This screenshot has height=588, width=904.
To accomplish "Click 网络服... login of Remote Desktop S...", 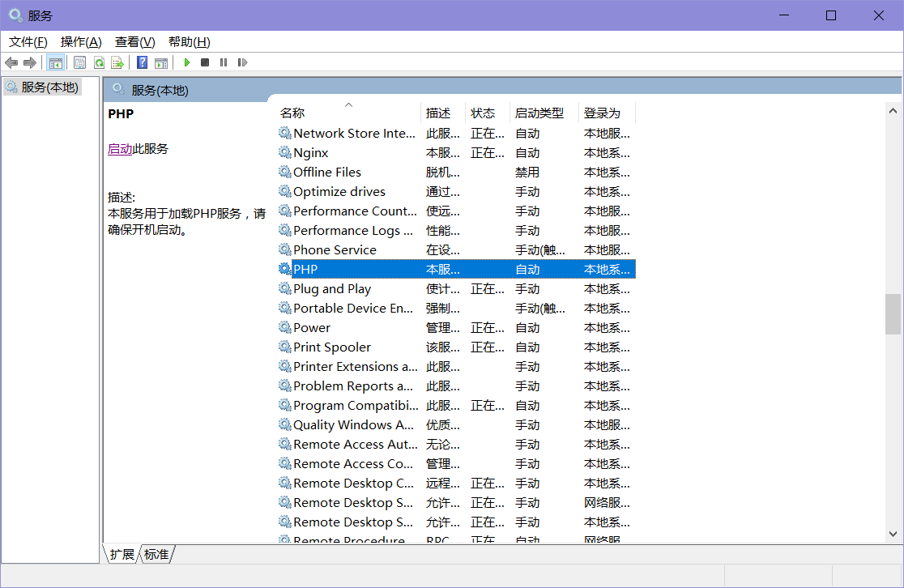I will click(607, 503).
